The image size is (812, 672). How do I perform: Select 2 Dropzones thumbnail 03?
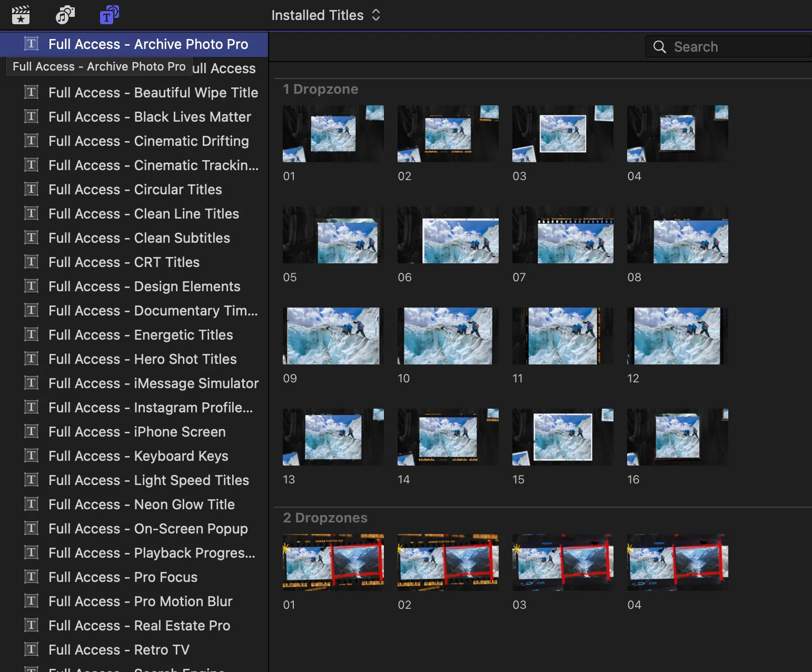(x=563, y=562)
